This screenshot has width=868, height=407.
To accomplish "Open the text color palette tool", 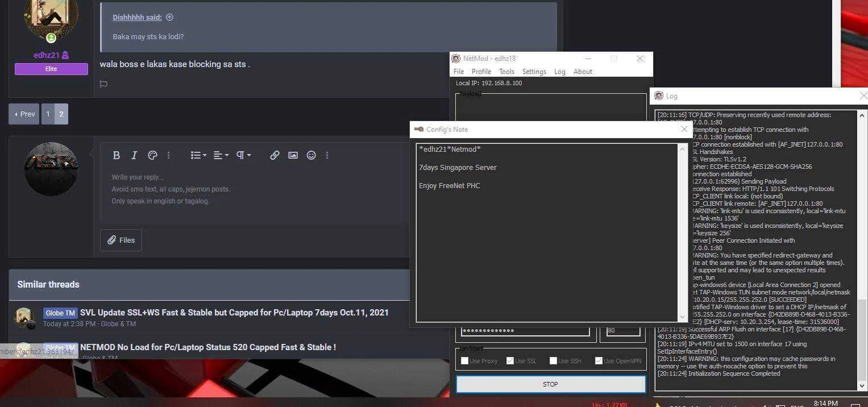I will click(152, 155).
